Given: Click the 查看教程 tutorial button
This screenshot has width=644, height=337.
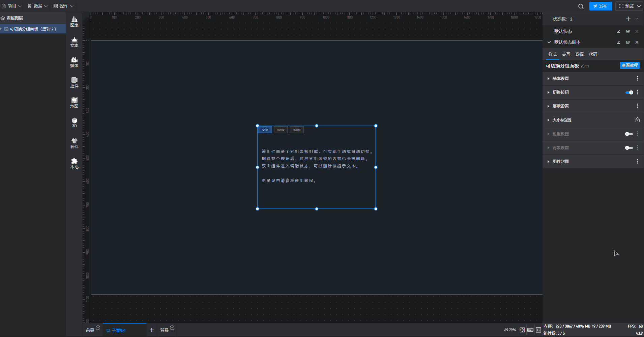Looking at the screenshot, I should pos(630,65).
